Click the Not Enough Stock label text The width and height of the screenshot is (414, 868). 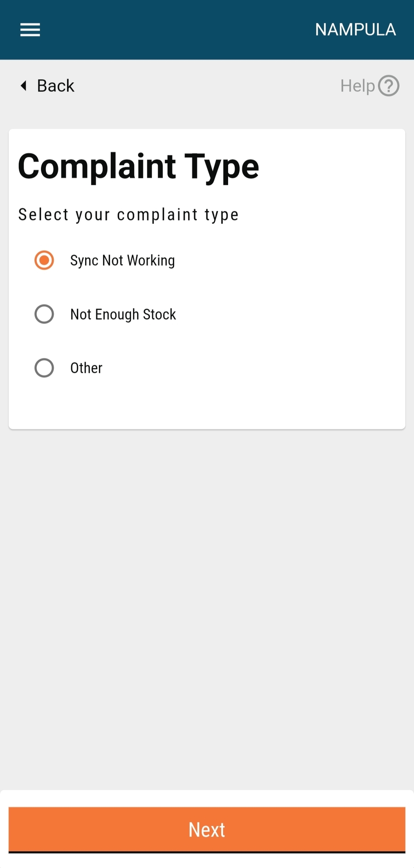click(123, 314)
